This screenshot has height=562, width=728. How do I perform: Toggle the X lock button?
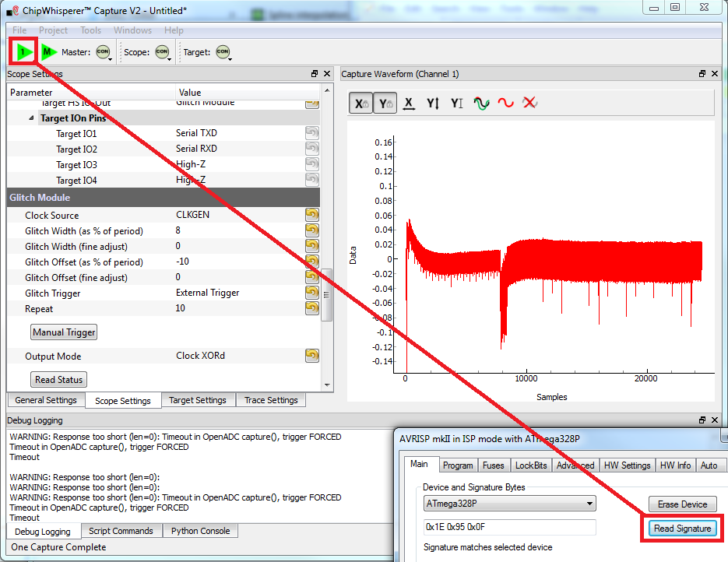pos(360,104)
